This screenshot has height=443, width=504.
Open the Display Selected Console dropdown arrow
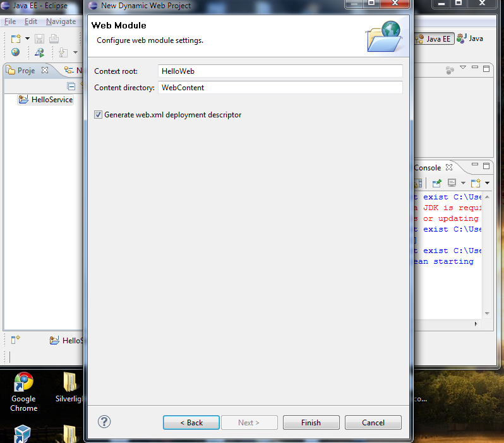pos(463,183)
